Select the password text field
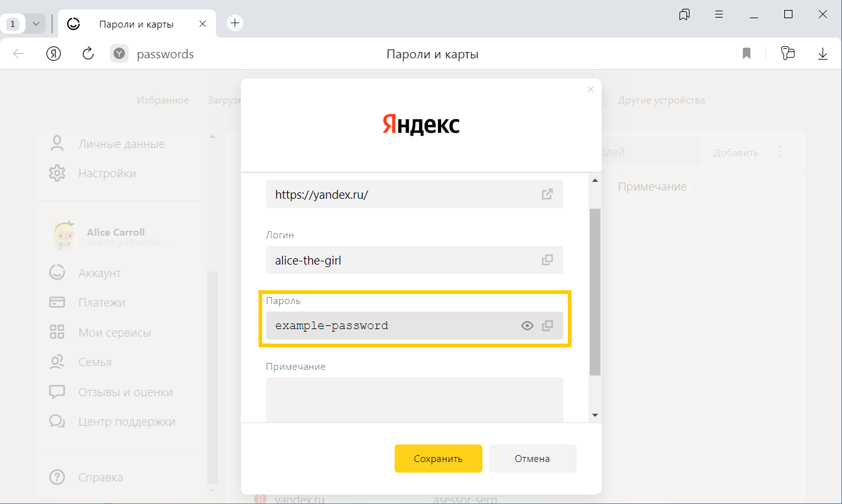 (389, 326)
